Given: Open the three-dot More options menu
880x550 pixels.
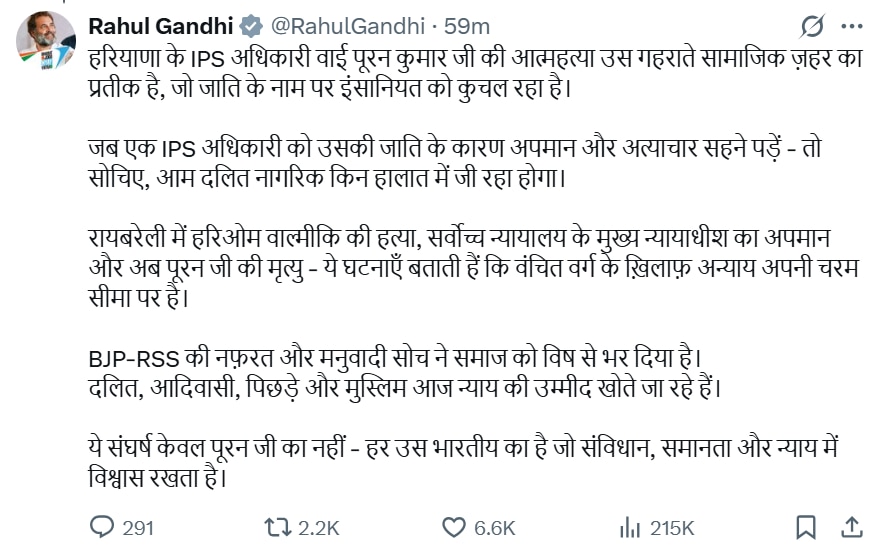Looking at the screenshot, I should click(851, 25).
